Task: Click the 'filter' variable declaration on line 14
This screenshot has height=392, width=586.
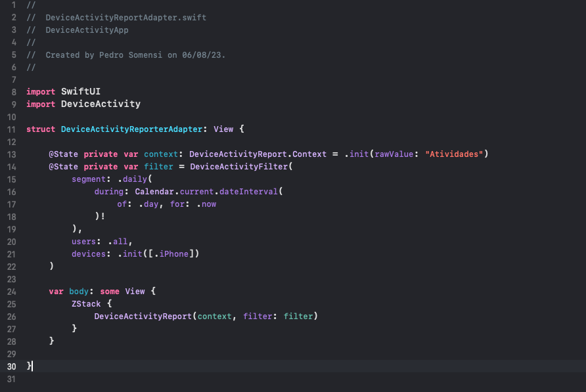Action: [158, 166]
